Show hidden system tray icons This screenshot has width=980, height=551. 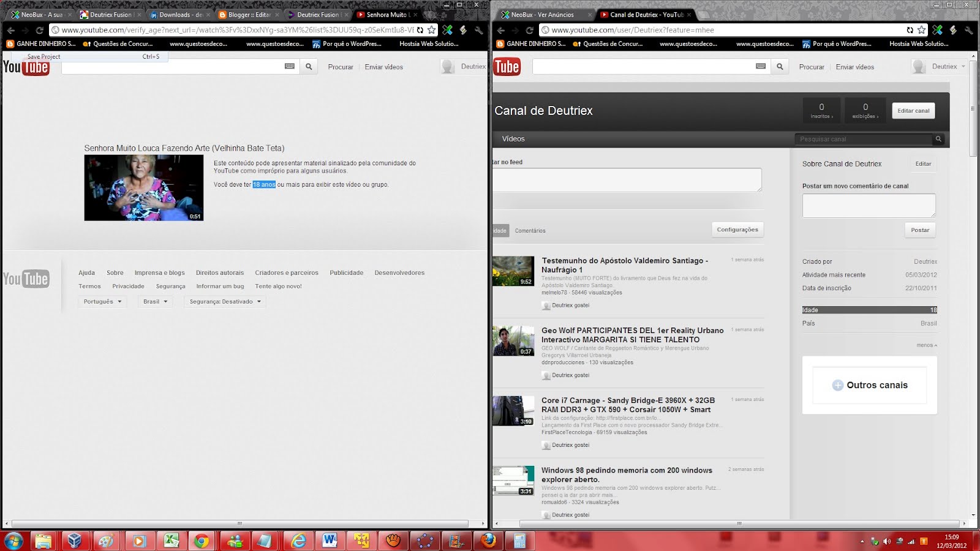pos(862,541)
